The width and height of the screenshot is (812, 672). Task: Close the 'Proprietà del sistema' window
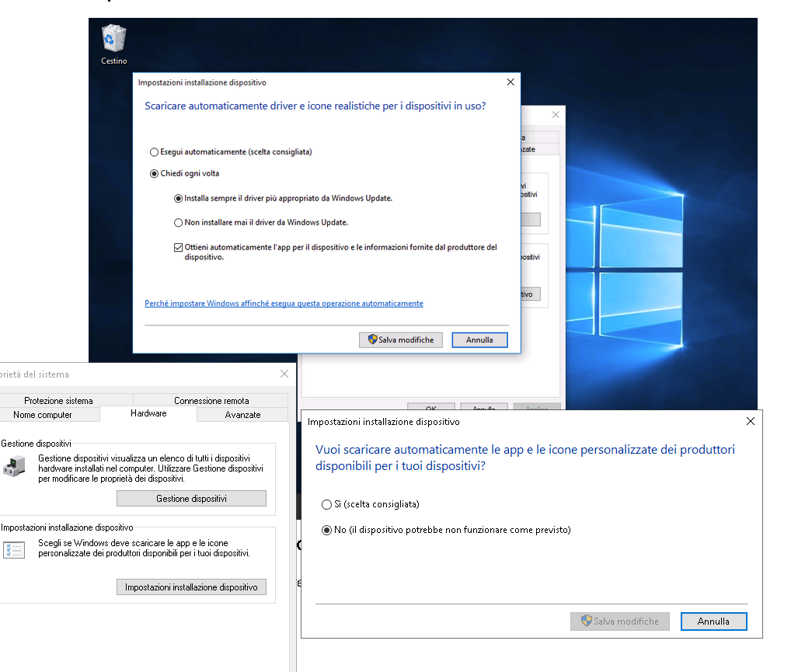point(284,374)
